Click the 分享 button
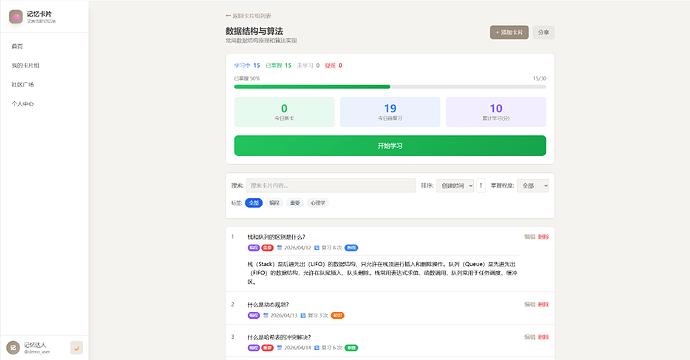 [x=543, y=32]
